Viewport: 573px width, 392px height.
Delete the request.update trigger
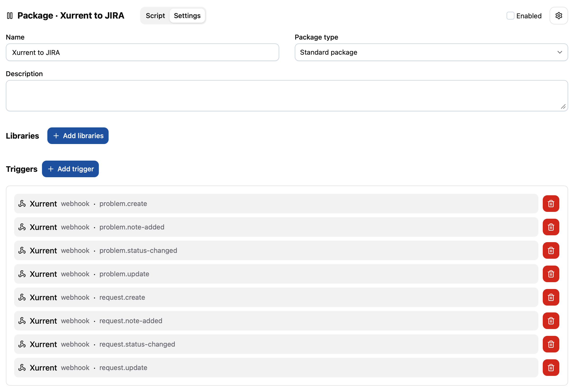click(551, 368)
